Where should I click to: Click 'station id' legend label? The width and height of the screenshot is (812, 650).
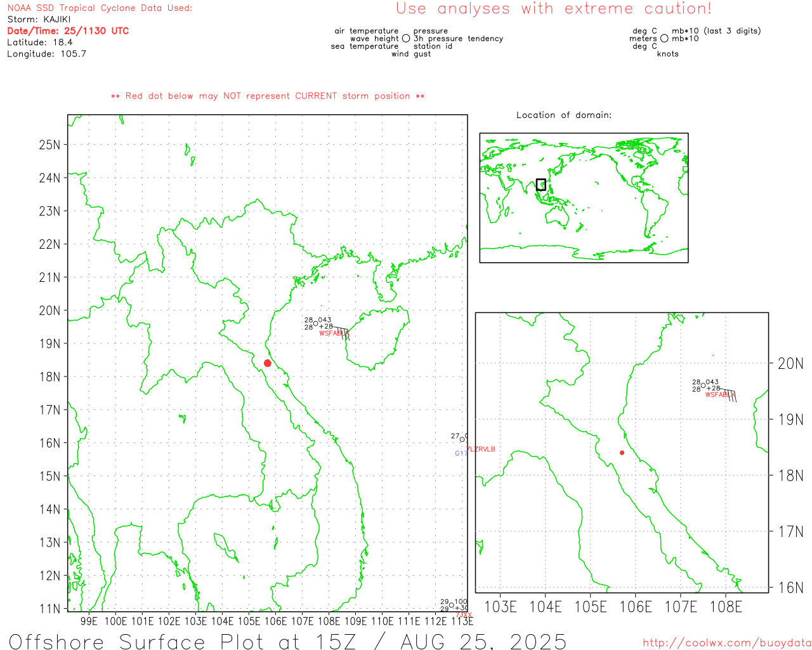pyautogui.click(x=433, y=46)
